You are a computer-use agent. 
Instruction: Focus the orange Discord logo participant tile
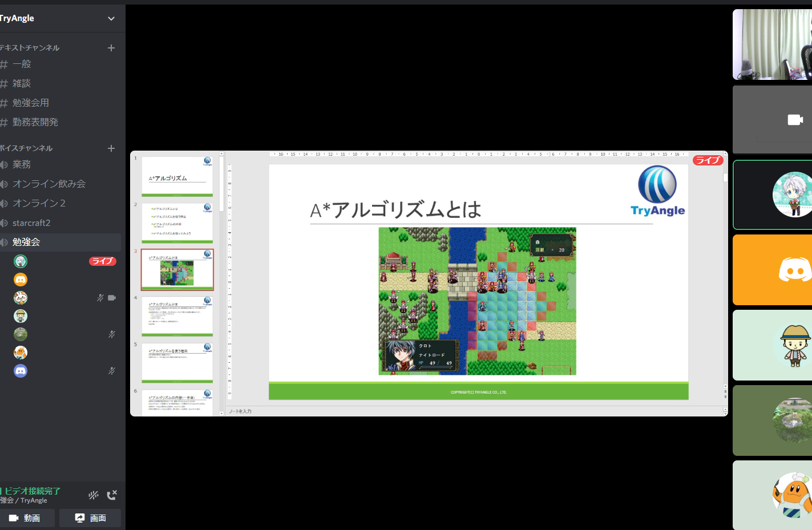(x=772, y=270)
